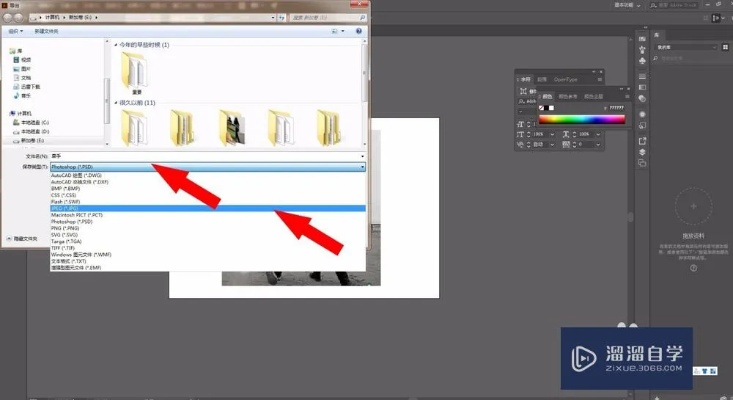The height and width of the screenshot is (400, 733).
Task: Click the search magnifier in the dialog search box
Action: [362, 17]
